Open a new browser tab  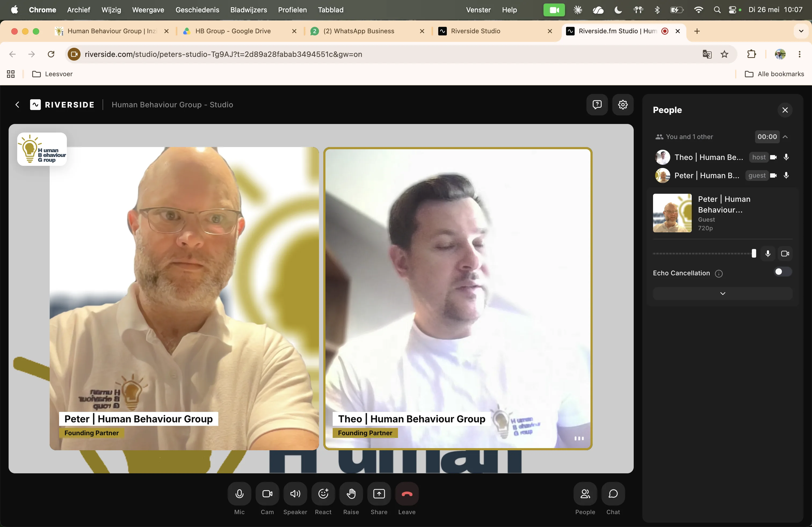point(697,31)
